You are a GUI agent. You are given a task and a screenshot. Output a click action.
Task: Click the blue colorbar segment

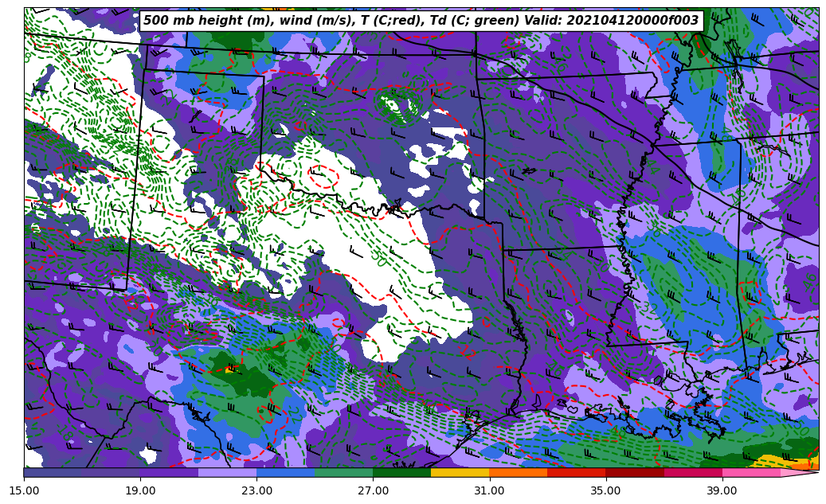(285, 472)
